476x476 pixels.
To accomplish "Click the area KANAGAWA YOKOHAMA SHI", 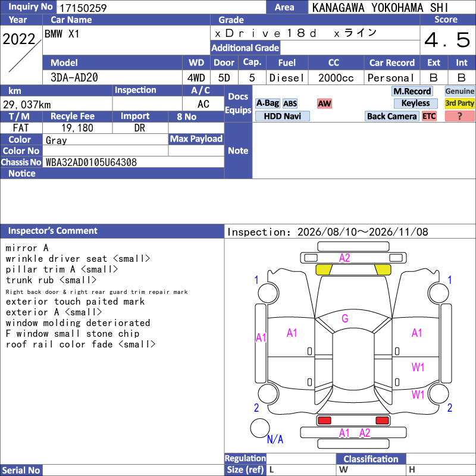I will [380, 8].
